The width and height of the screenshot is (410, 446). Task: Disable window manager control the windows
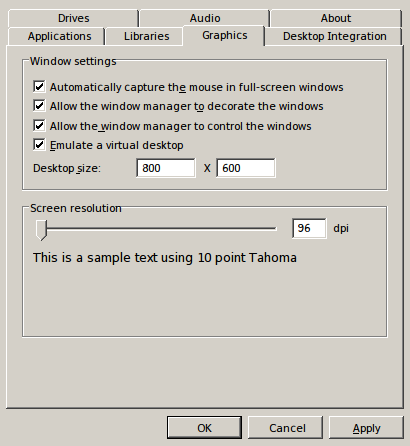[39, 126]
